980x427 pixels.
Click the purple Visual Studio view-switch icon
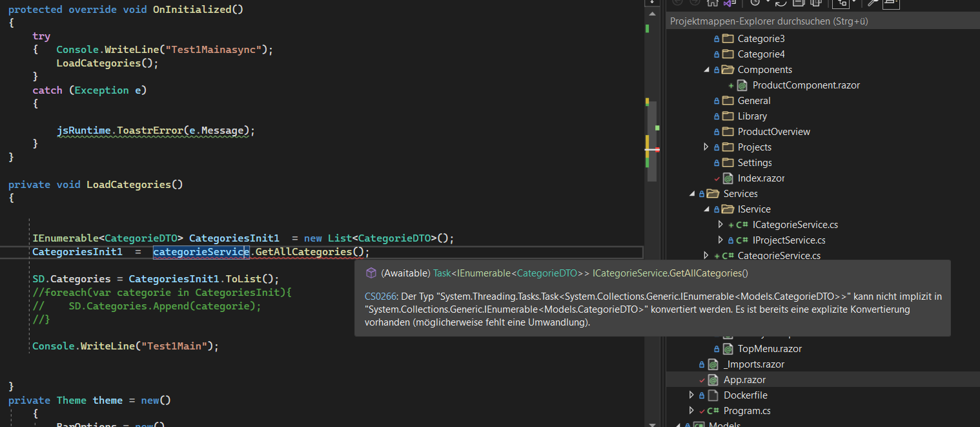pyautogui.click(x=729, y=3)
